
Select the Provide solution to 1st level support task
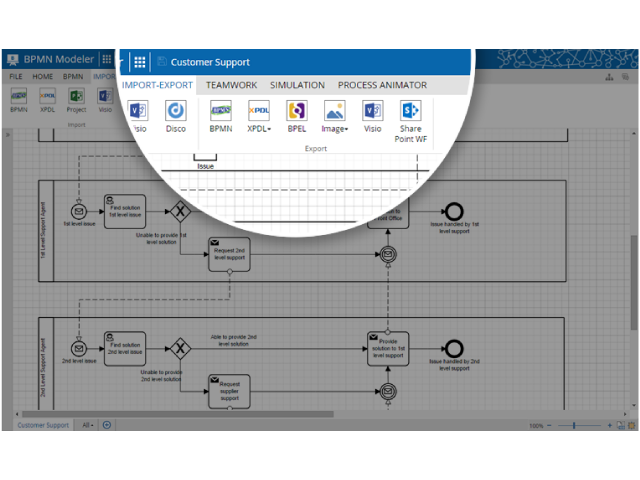(388, 349)
